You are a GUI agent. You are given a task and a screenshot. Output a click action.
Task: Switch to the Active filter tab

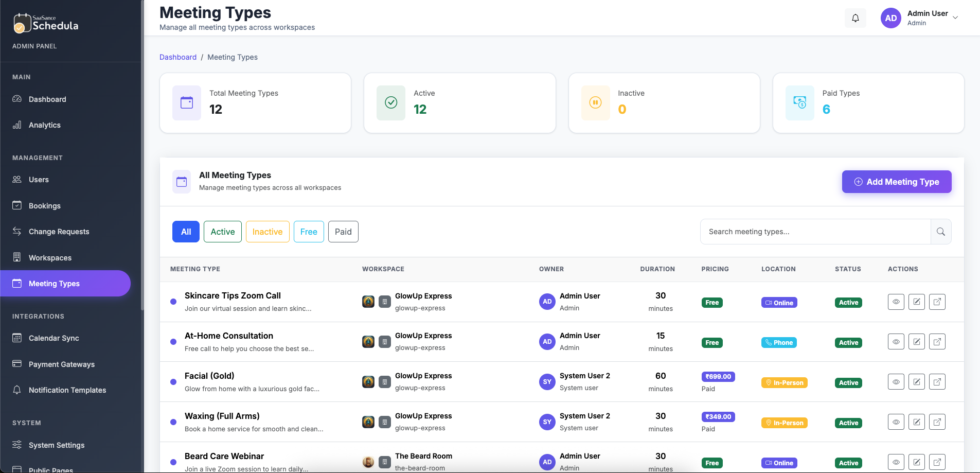click(x=222, y=232)
